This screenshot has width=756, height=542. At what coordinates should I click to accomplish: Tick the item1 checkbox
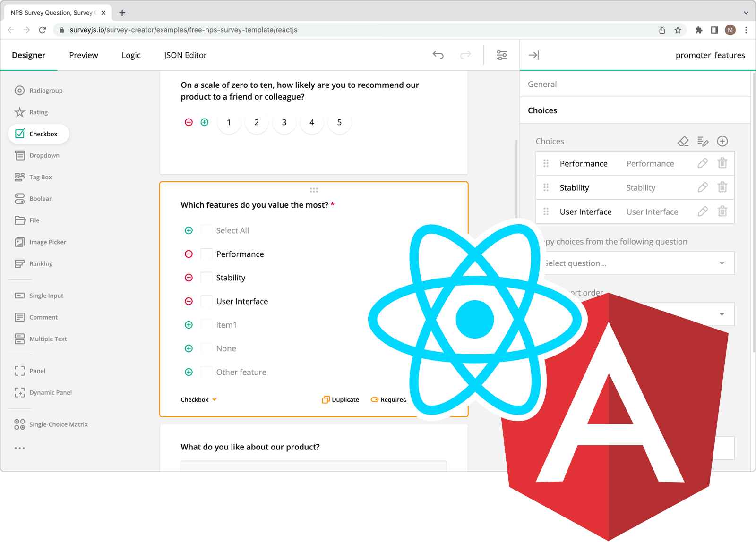tap(206, 325)
